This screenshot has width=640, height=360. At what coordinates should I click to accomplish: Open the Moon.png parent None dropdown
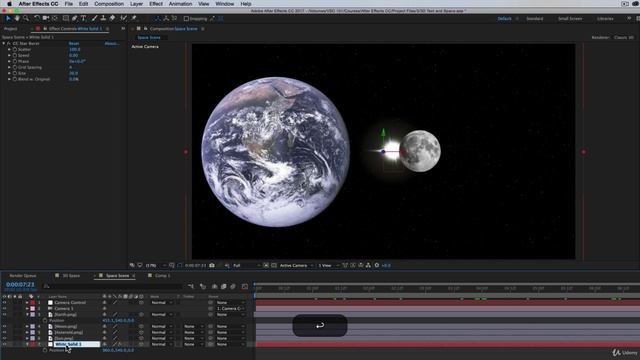[x=231, y=327]
